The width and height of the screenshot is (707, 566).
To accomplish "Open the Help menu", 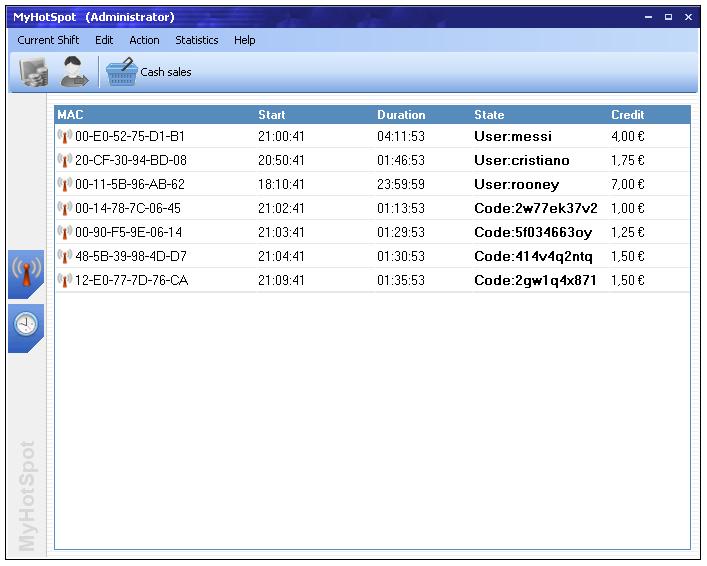I will pos(244,40).
